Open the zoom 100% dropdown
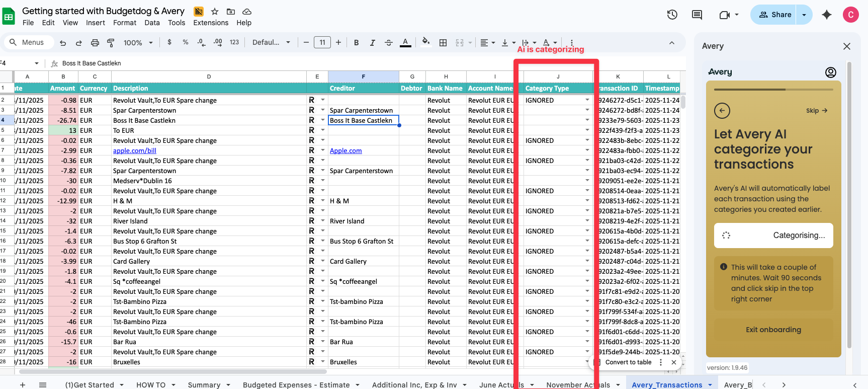This screenshot has height=389, width=868. 138,43
